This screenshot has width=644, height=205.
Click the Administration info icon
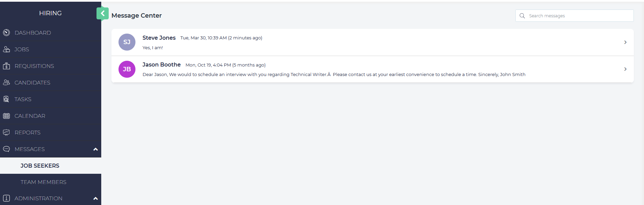[6, 198]
